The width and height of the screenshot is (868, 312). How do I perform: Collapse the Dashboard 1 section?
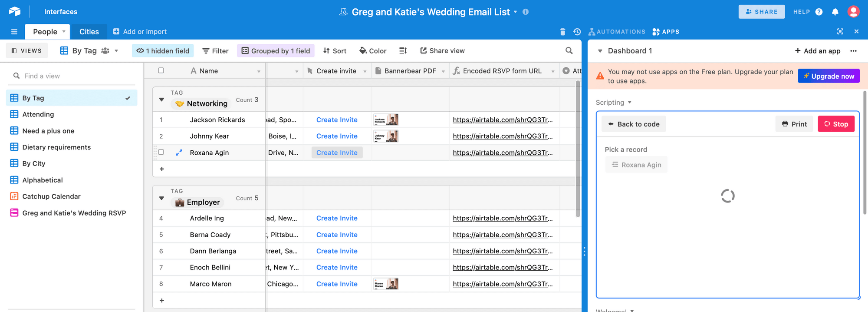(x=600, y=51)
